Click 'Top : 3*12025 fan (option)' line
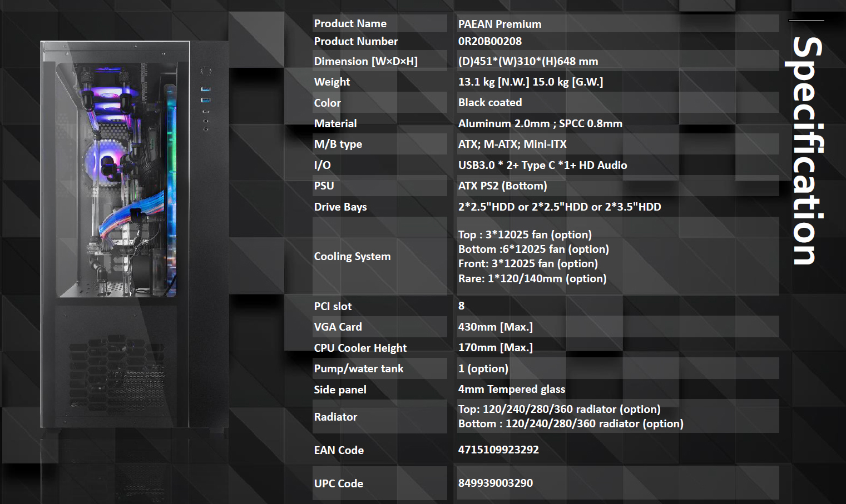Viewport: 846px width, 504px height. tap(525, 234)
